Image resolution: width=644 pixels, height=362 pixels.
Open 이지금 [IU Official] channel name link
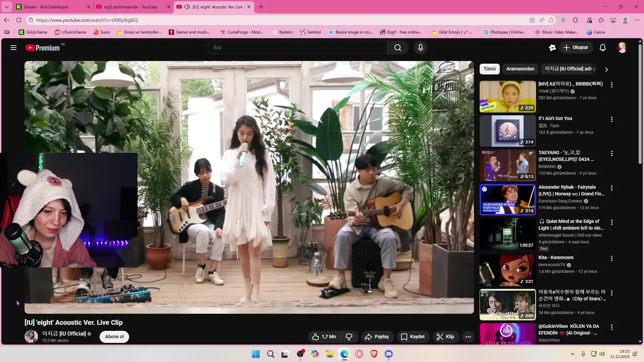[64, 334]
